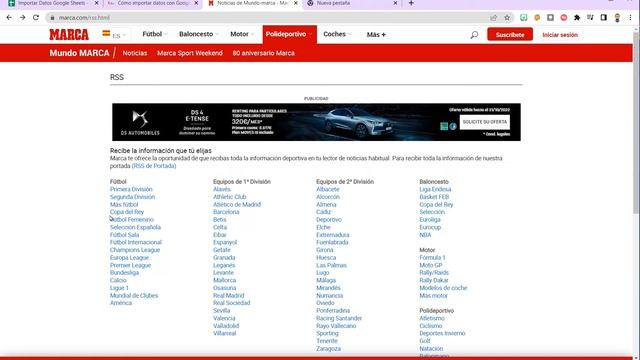Open the NBA RSS link
This screenshot has height=360, width=640.
pos(425,235)
